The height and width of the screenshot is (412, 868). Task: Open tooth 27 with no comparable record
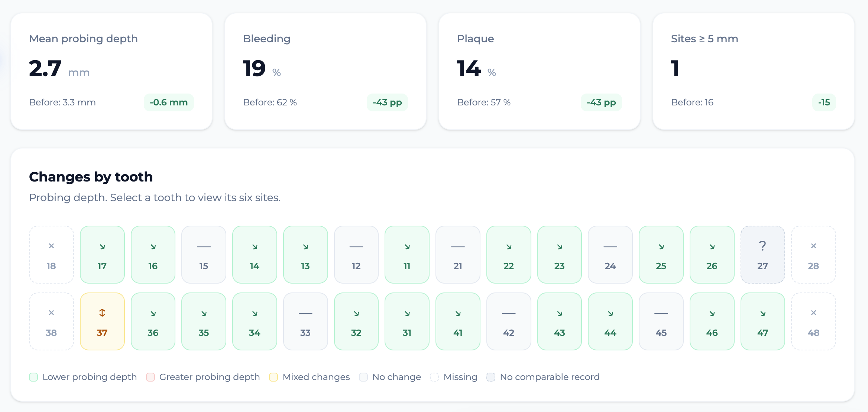click(763, 255)
